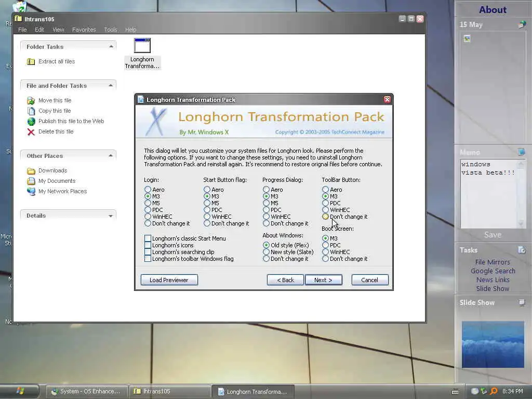Open the Tools menu
Viewport: 532px width, 399px height.
click(x=110, y=30)
